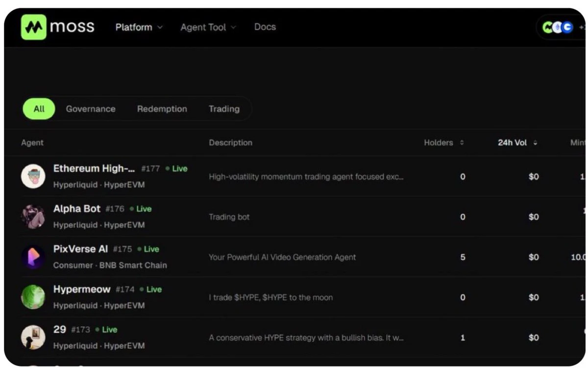Click the #177 agent ID
This screenshot has height=374, width=588.
(150, 168)
